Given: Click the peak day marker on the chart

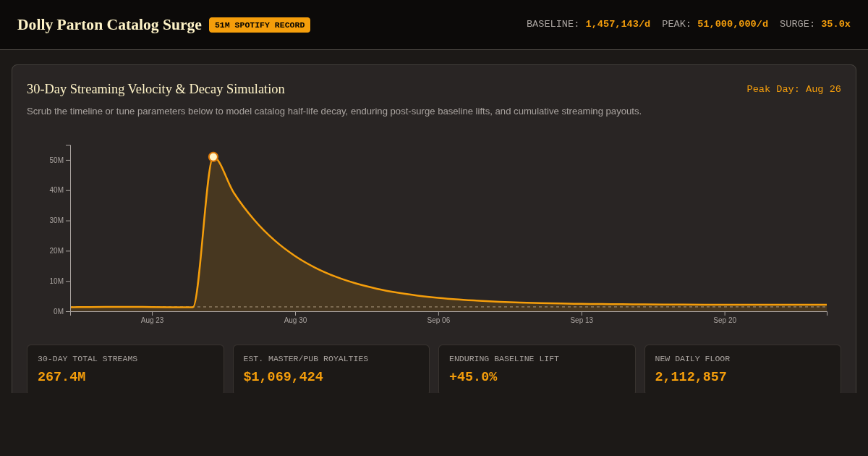Looking at the screenshot, I should 213,157.
